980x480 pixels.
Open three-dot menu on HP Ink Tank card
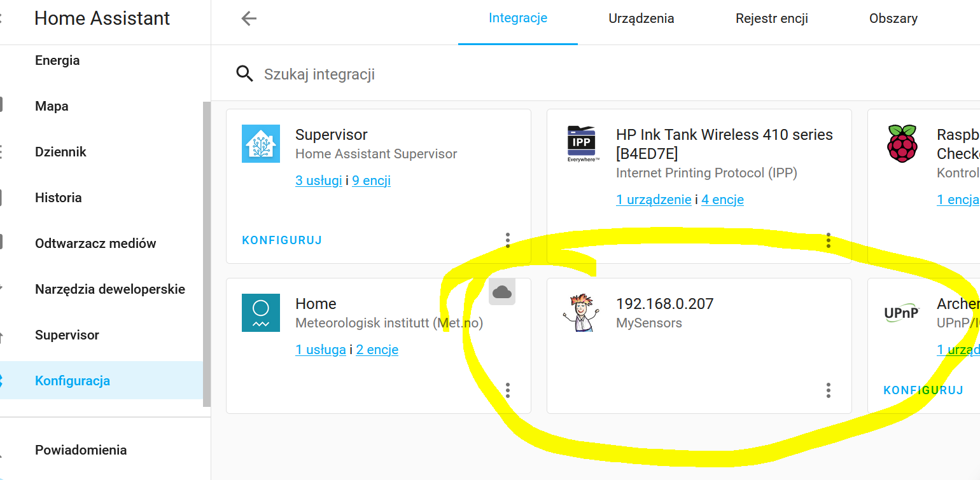pyautogui.click(x=828, y=240)
